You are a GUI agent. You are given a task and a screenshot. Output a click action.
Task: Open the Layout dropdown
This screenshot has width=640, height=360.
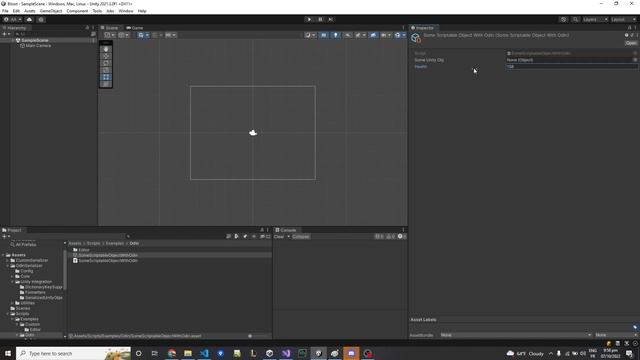pyautogui.click(x=623, y=19)
